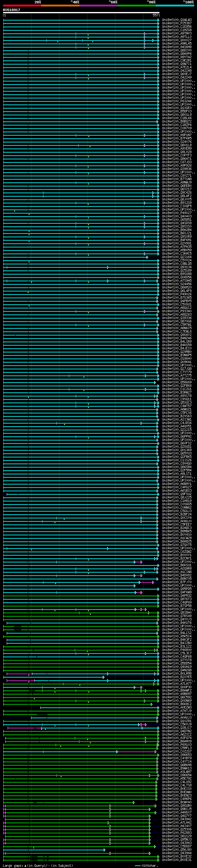Open hit UniRef100_Q58G69
Image resolution: width=197 pixels, height=868 pixels.
click(x=177, y=382)
